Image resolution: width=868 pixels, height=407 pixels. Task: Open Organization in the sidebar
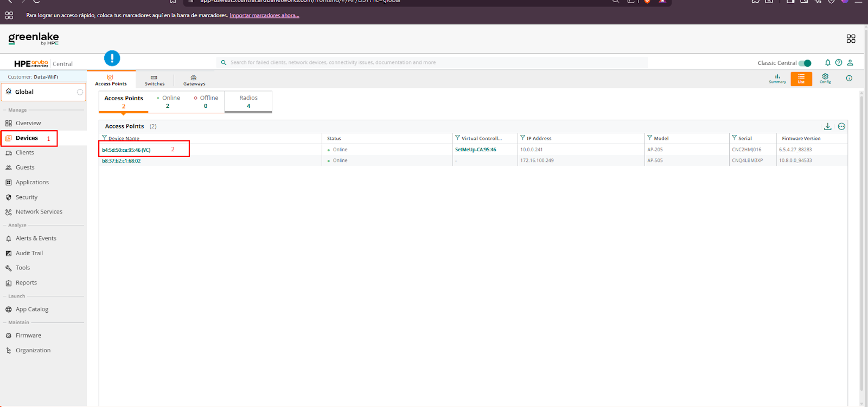[33, 351]
